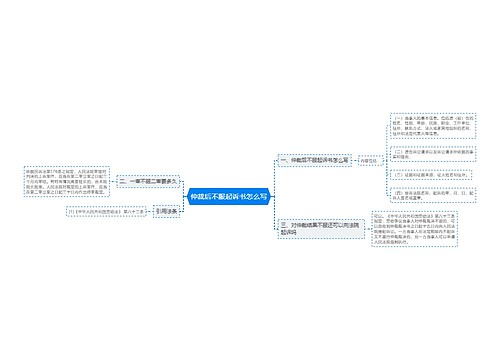Select the paragraph citing 民诉法第176条

(67, 182)
